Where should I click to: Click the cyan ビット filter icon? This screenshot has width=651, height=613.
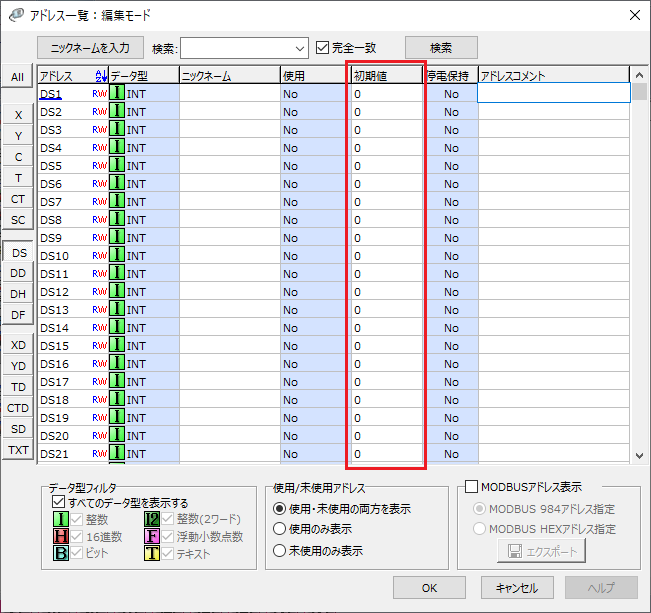pos(61,553)
